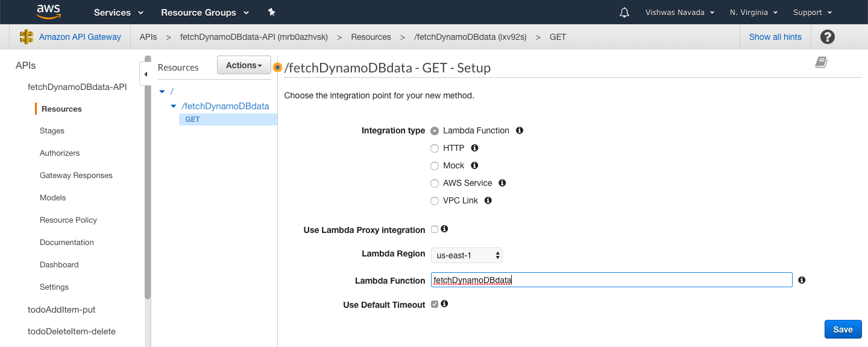Image resolution: width=868 pixels, height=347 pixels.
Task: Select Lambda Function integration type
Action: (435, 131)
